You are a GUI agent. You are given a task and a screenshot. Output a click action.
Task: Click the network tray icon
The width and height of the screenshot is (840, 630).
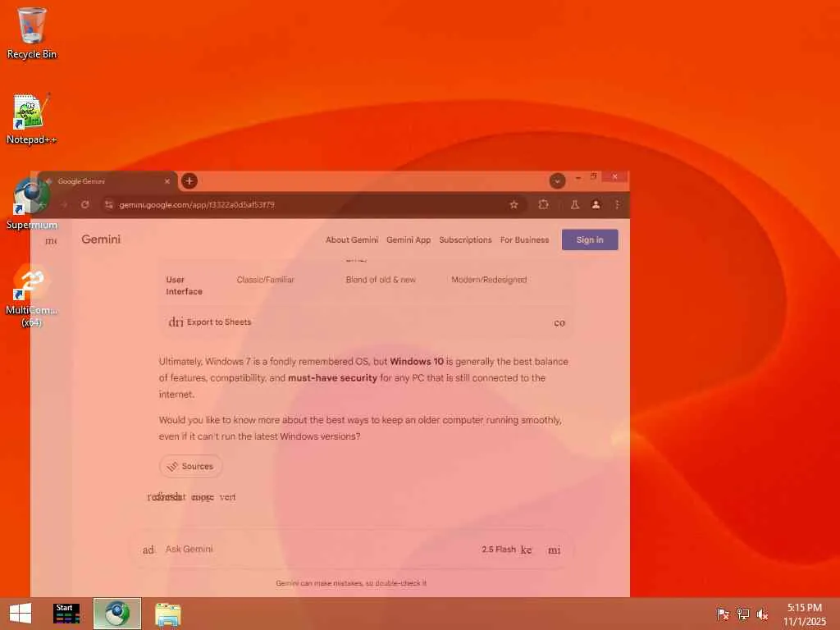point(742,614)
